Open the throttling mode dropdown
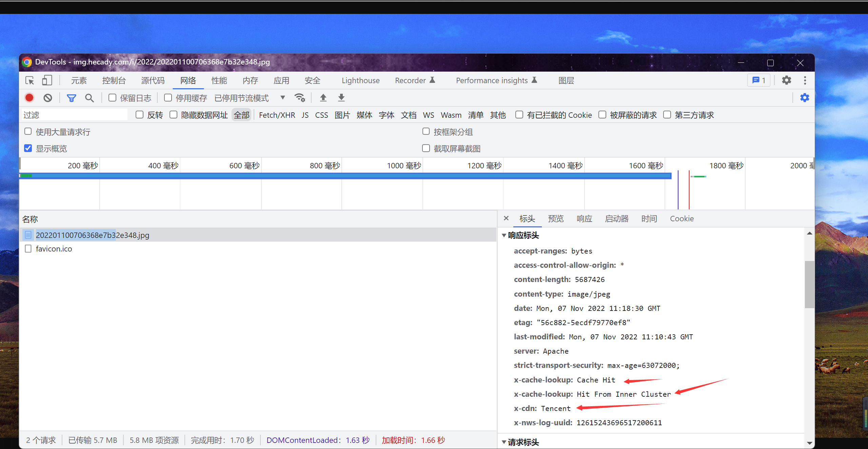The width and height of the screenshot is (868, 449). click(283, 98)
